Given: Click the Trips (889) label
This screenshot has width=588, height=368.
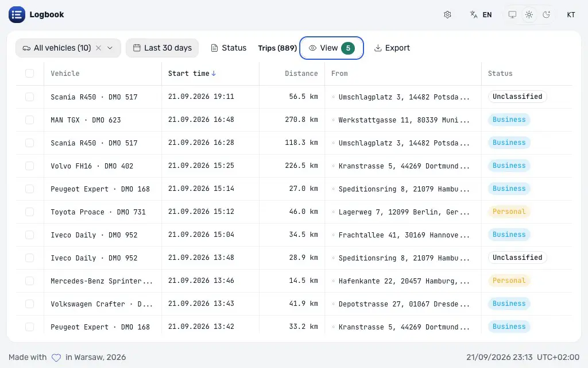Looking at the screenshot, I should pos(277,48).
